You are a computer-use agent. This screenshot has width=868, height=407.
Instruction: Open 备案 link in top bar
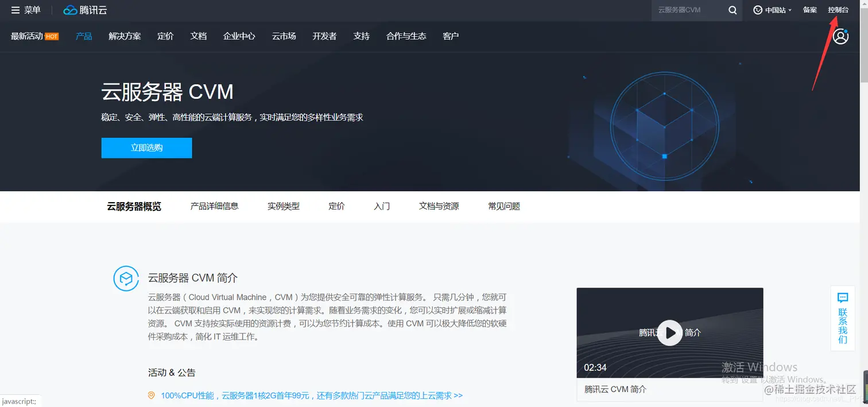click(x=810, y=10)
